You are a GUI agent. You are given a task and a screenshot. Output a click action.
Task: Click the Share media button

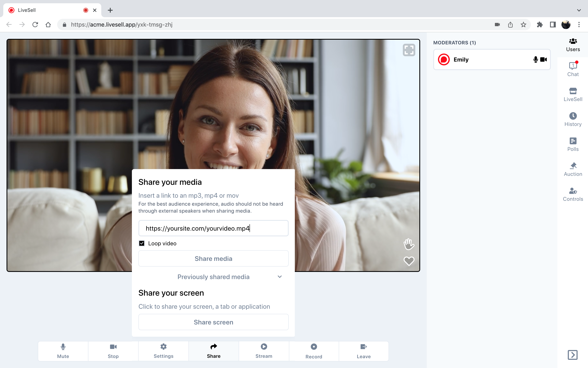coord(213,258)
